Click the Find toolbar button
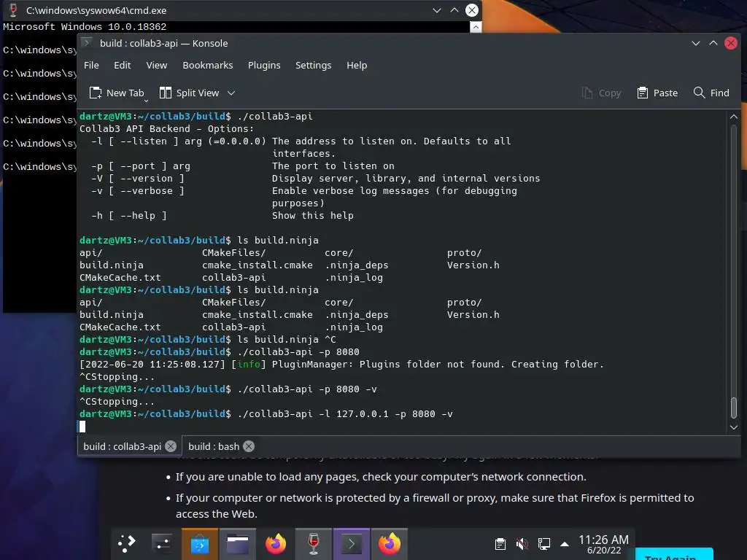 711,93
